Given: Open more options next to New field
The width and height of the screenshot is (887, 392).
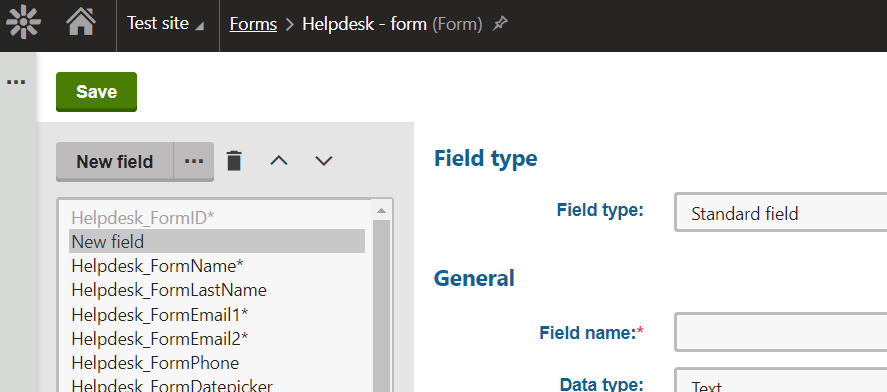Looking at the screenshot, I should click(x=194, y=161).
